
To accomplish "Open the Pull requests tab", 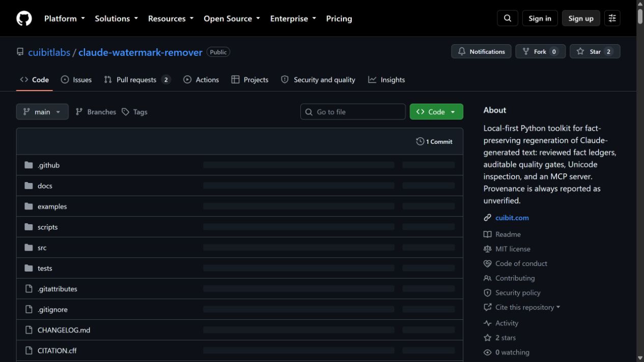I will click(x=137, y=80).
